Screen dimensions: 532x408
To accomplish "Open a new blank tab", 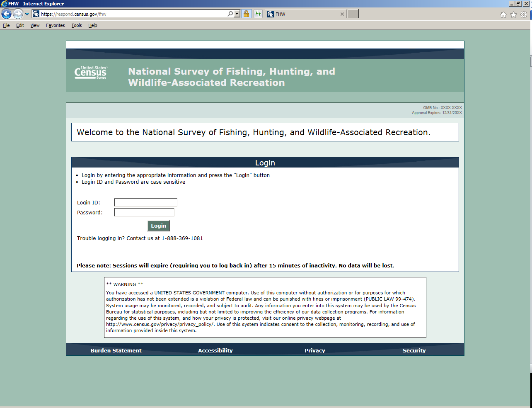I will [353, 14].
